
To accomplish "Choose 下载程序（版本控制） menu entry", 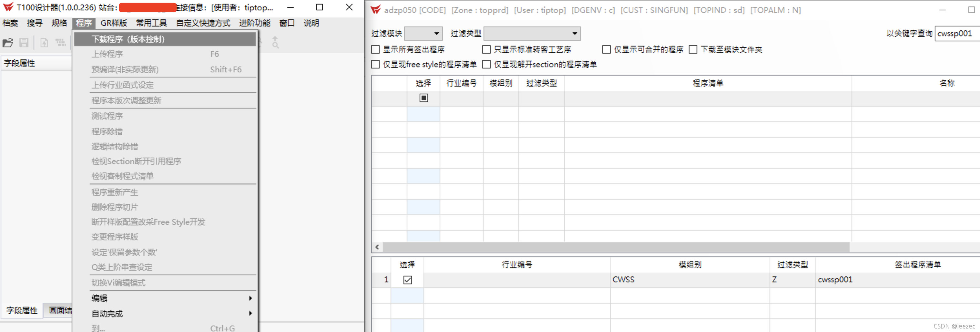I will pos(165,39).
